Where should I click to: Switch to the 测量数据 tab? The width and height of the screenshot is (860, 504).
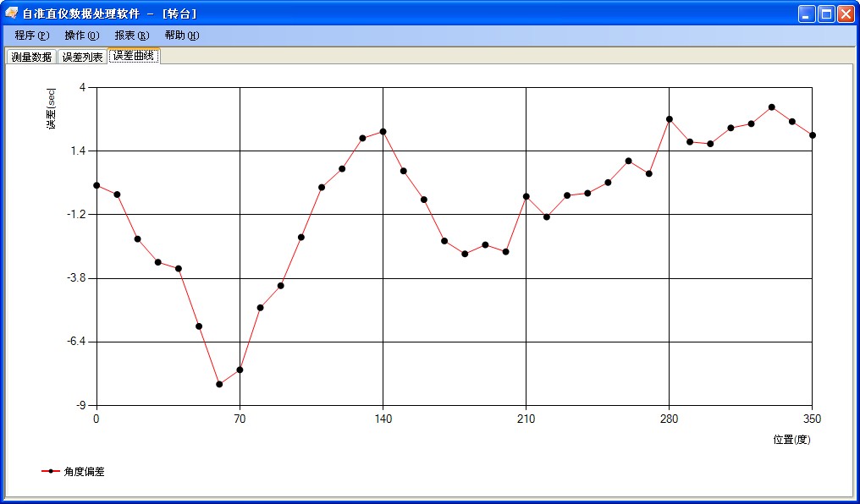click(x=31, y=57)
